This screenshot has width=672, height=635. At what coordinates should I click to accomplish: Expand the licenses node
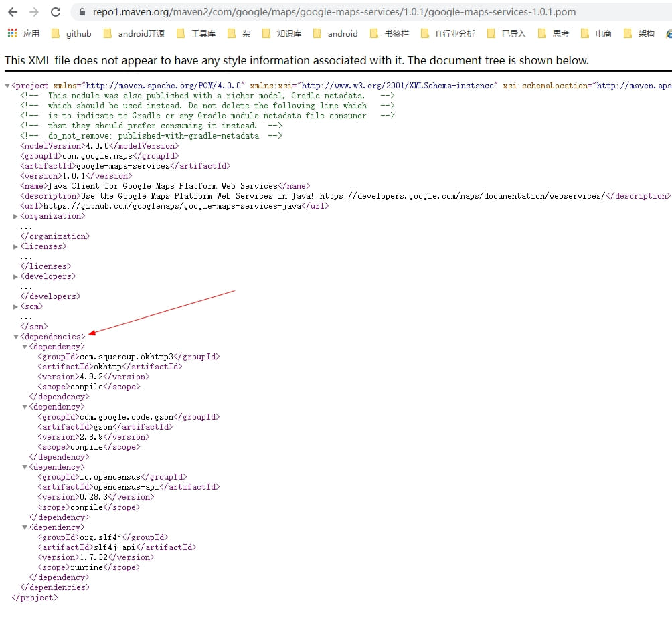pyautogui.click(x=16, y=247)
